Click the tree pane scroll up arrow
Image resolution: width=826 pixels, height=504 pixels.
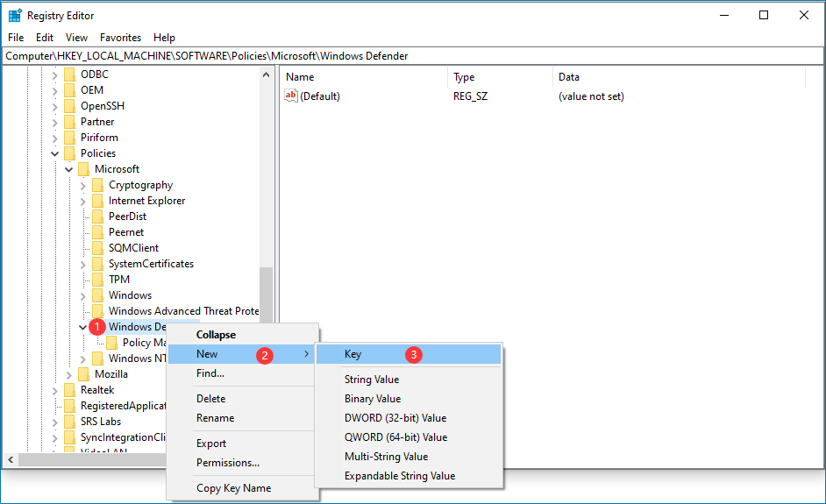click(266, 75)
